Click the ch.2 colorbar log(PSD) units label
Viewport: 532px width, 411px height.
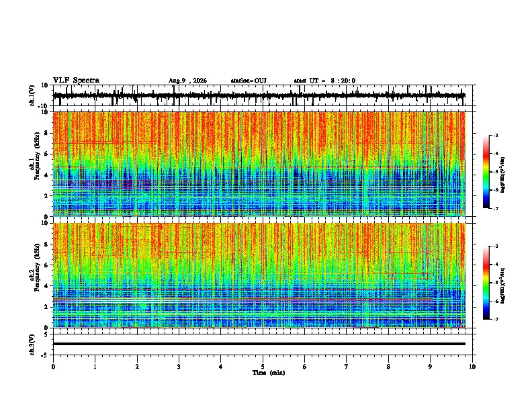[x=503, y=285]
